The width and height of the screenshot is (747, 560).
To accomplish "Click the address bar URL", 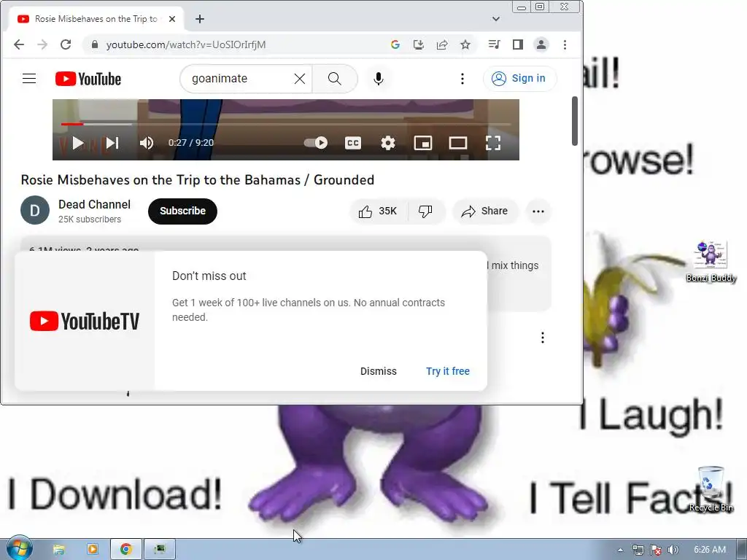I will click(x=186, y=44).
